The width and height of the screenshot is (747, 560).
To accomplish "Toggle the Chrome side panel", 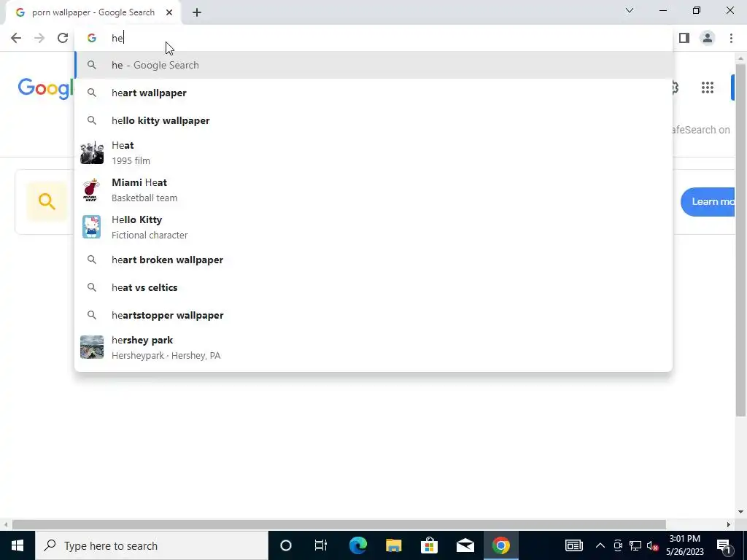I will [x=684, y=38].
